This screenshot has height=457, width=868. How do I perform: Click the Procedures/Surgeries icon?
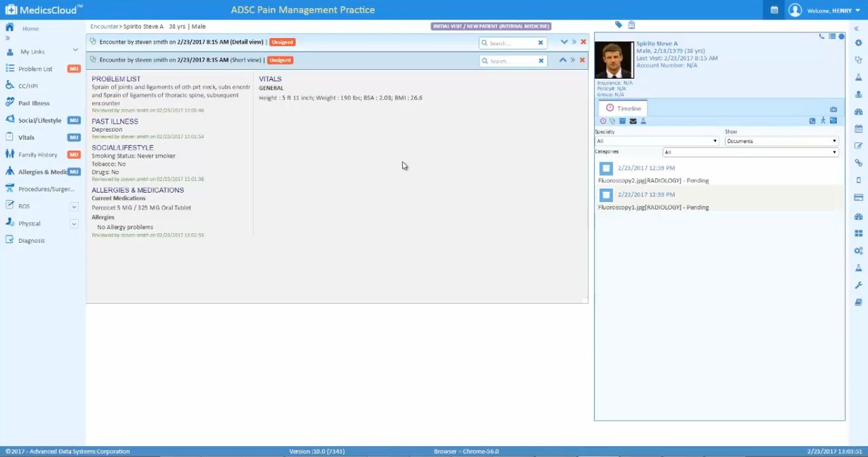tap(10, 188)
